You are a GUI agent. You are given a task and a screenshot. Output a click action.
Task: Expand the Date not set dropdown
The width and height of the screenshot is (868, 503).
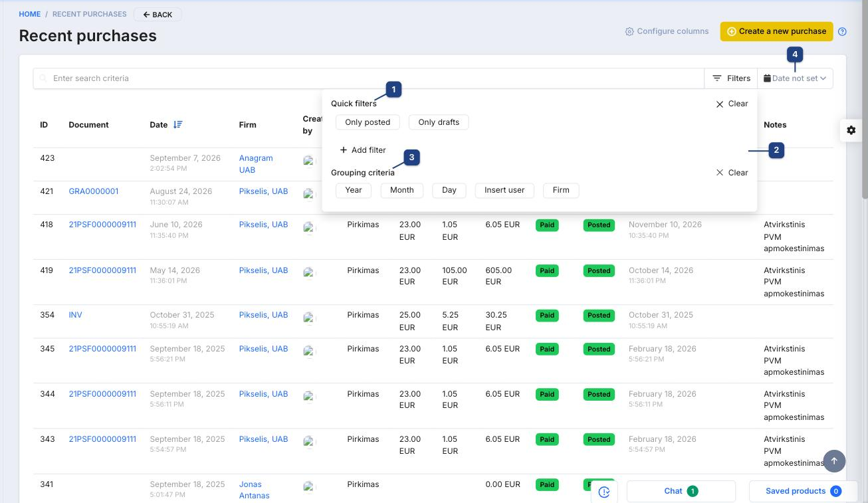pos(795,78)
